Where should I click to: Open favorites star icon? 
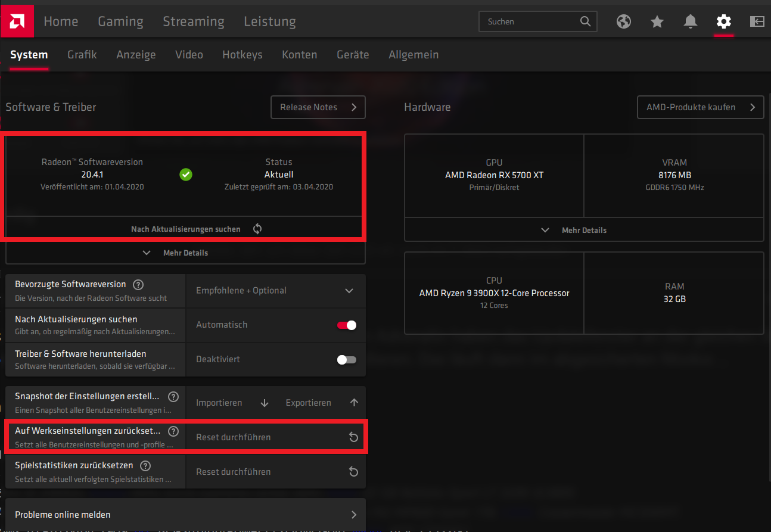(657, 21)
